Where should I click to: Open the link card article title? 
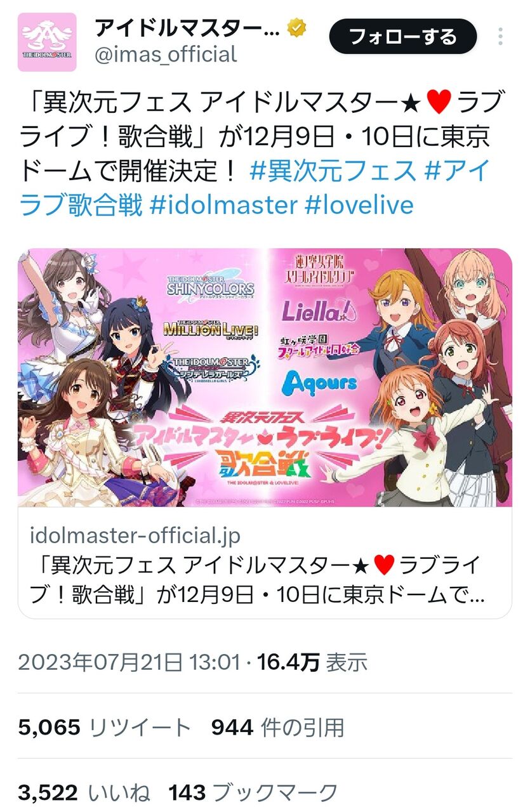(257, 579)
